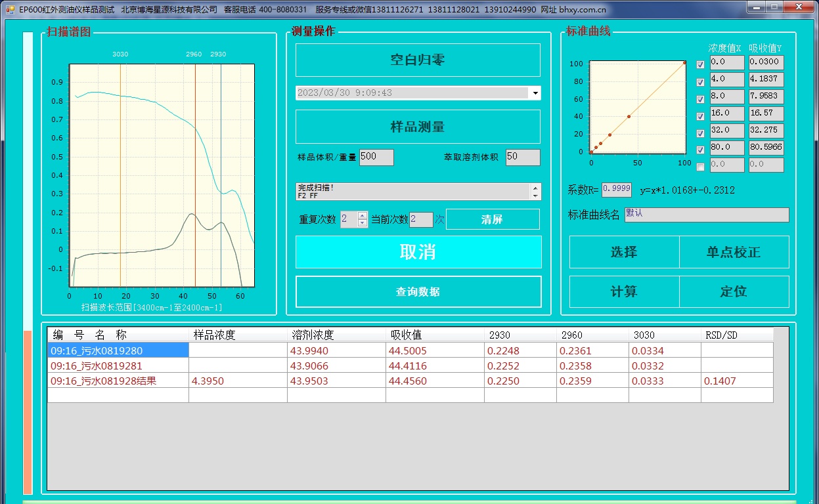
Task: Increase the 重复次数 spinner value
Action: point(363,216)
